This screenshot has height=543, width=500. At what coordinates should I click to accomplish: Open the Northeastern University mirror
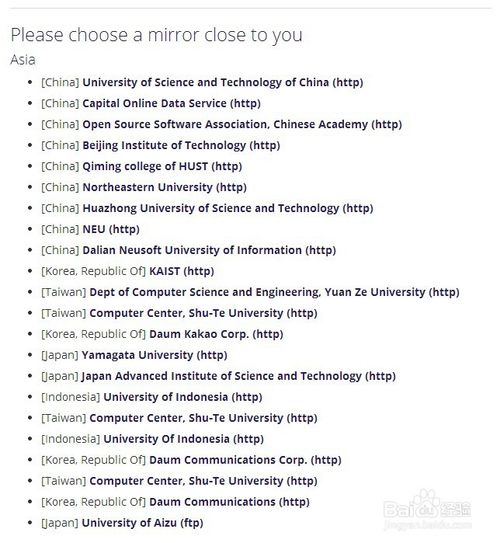(x=164, y=187)
